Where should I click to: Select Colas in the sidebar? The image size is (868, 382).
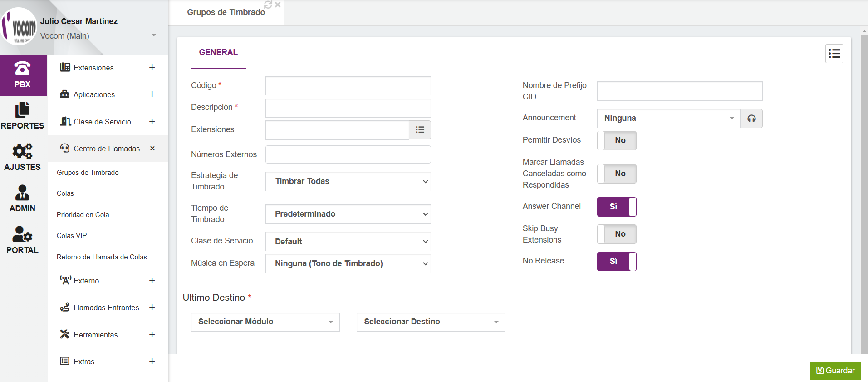pyautogui.click(x=65, y=193)
